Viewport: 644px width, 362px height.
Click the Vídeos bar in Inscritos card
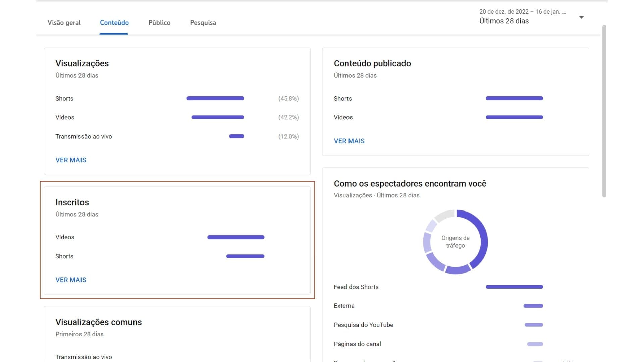(x=236, y=237)
